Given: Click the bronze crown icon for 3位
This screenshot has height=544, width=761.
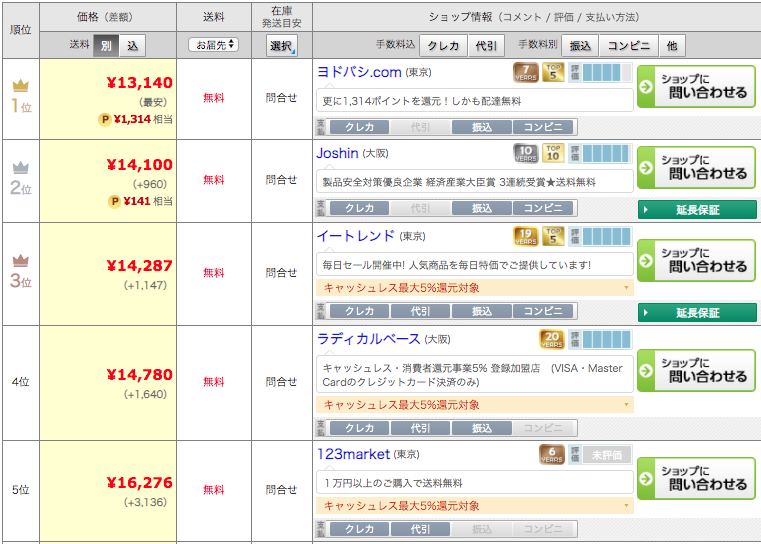Looking at the screenshot, I should [x=20, y=261].
